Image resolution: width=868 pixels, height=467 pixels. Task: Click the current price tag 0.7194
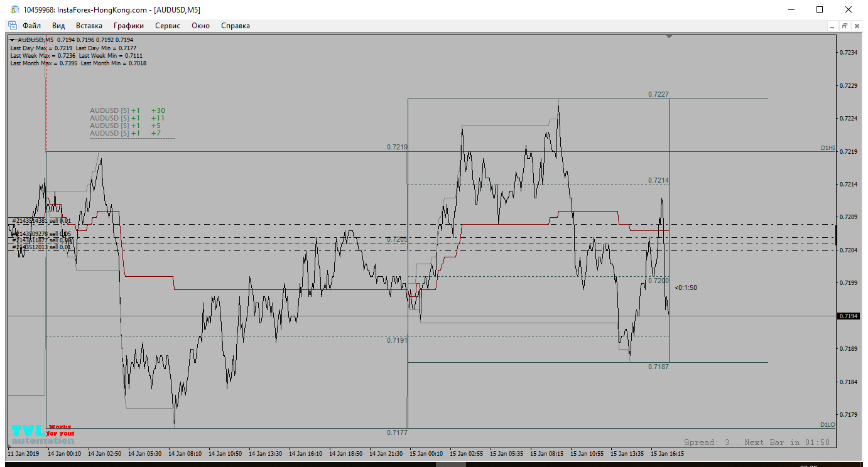pyautogui.click(x=849, y=316)
